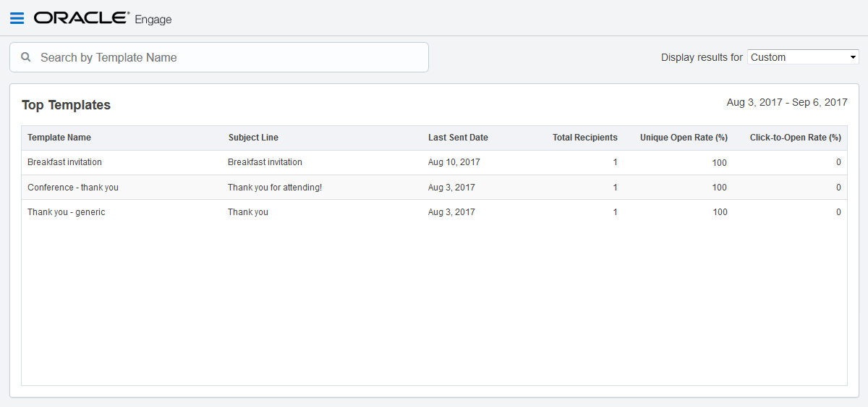The image size is (868, 407).
Task: Sort by Total Recipients column header
Action: (584, 138)
